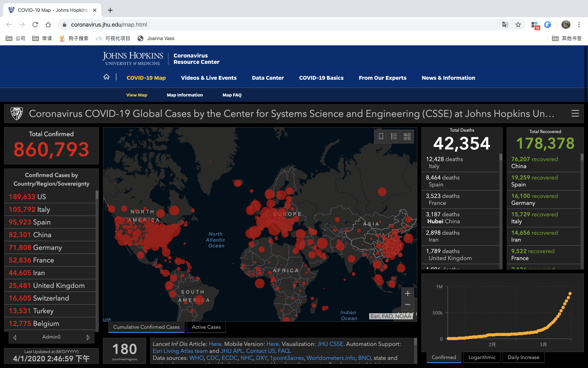
Task: Select Switzerland in confirmed list
Action: [50, 298]
